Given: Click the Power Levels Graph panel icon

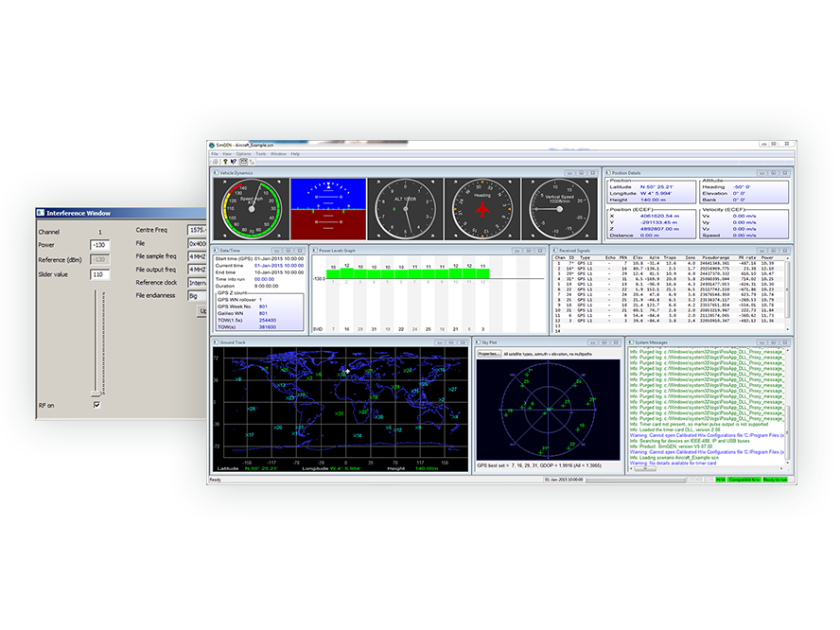Looking at the screenshot, I should [315, 251].
